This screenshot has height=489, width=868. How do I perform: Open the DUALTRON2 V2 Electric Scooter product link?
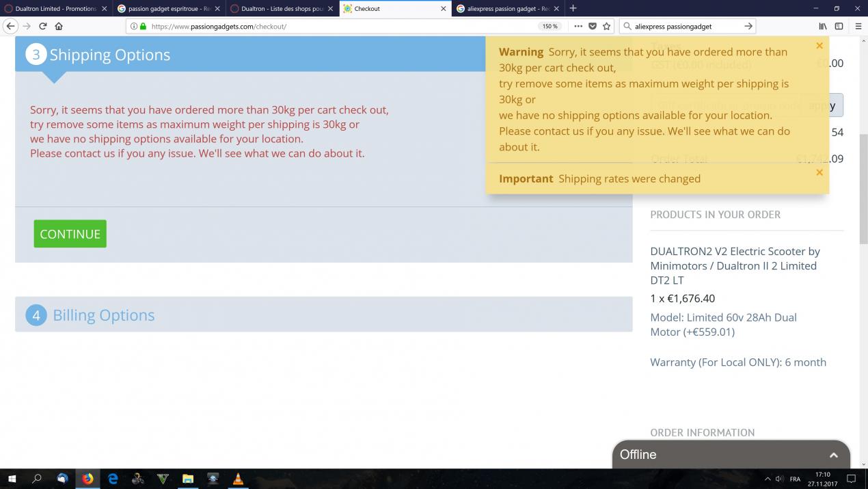point(735,265)
